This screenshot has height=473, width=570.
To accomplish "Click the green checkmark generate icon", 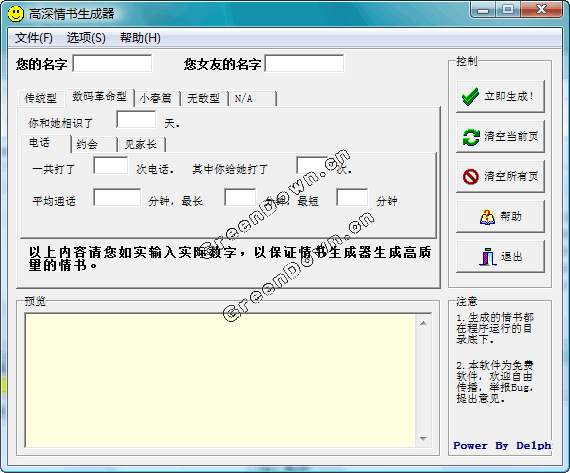I will pyautogui.click(x=470, y=97).
